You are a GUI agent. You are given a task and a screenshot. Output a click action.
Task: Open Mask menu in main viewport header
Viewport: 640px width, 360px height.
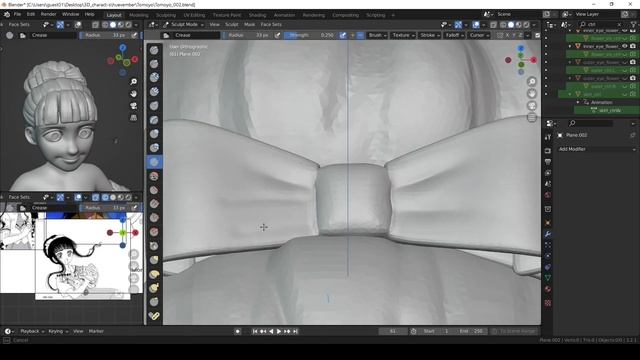pyautogui.click(x=249, y=25)
